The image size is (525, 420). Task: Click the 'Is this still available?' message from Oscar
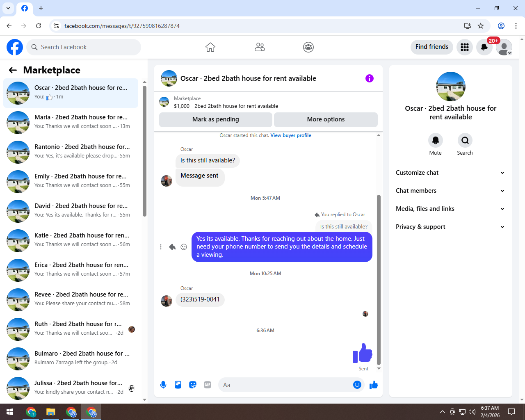(x=208, y=160)
